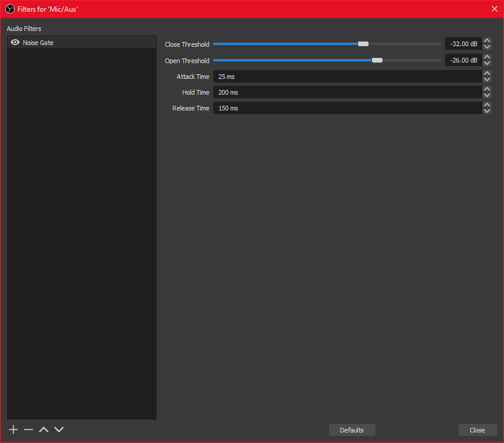Click the Open Threshold label

click(x=187, y=61)
